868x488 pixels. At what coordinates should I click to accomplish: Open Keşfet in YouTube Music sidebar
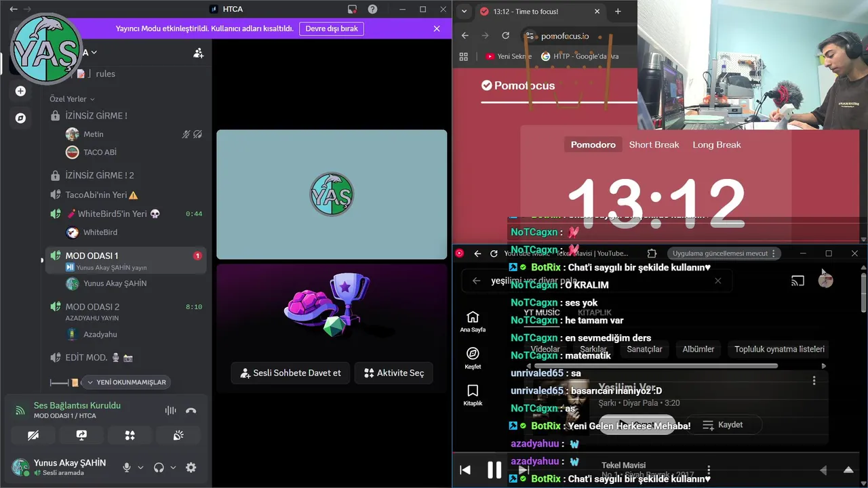473,359
